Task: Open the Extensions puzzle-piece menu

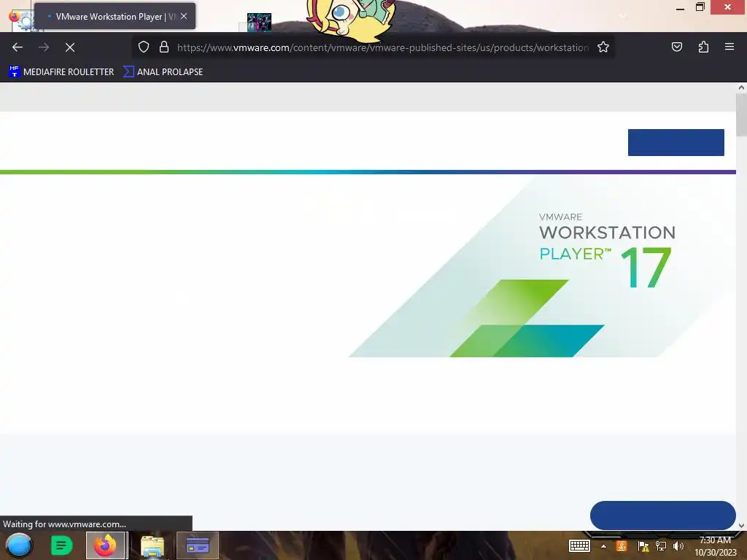Action: (x=703, y=47)
